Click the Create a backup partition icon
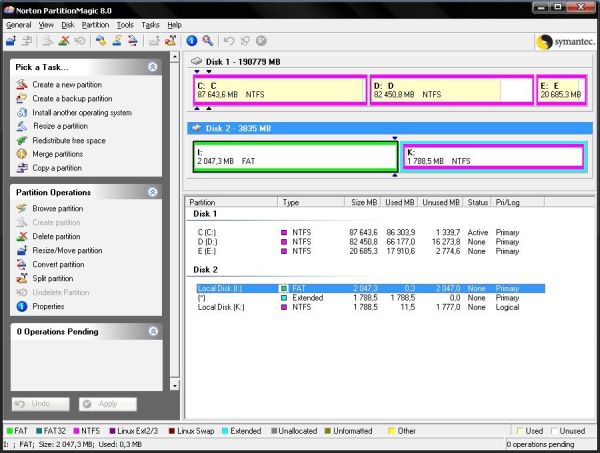 (22, 99)
